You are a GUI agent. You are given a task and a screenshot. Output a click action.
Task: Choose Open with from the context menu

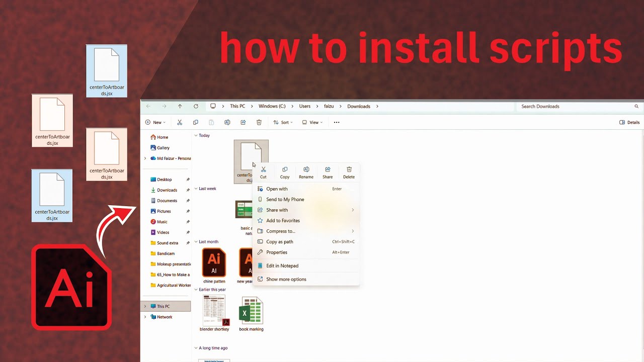coord(306,189)
